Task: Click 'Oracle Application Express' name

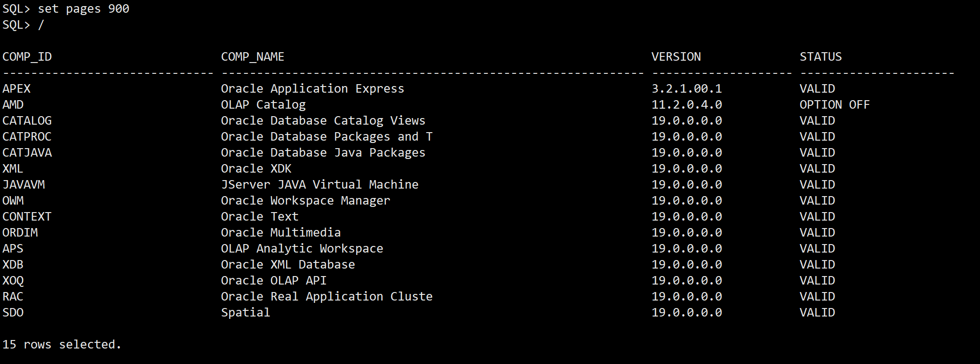Action: 313,89
